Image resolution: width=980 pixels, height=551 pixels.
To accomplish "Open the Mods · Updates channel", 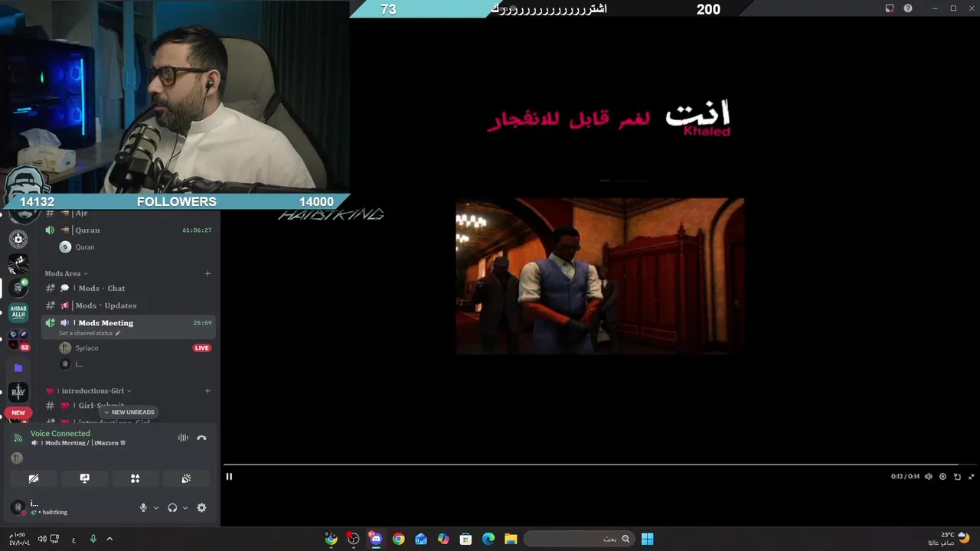I will coord(129,305).
